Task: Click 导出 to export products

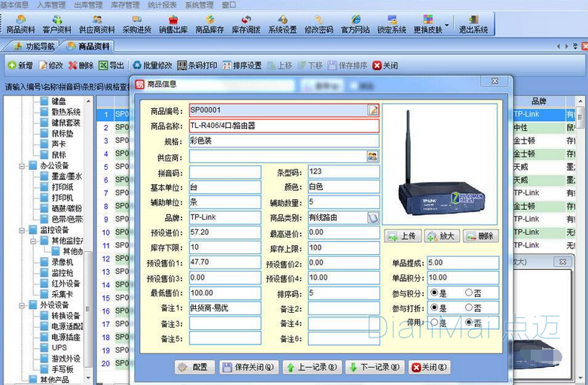Action: click(111, 65)
